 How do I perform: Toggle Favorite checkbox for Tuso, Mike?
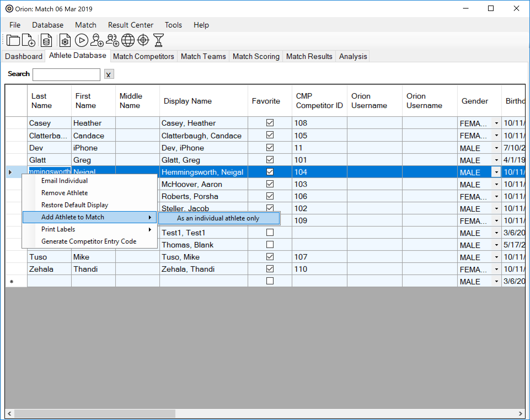(x=270, y=257)
